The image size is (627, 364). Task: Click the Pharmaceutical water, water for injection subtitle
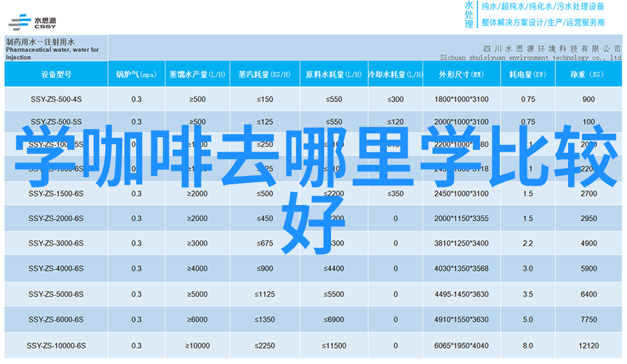tap(52, 53)
